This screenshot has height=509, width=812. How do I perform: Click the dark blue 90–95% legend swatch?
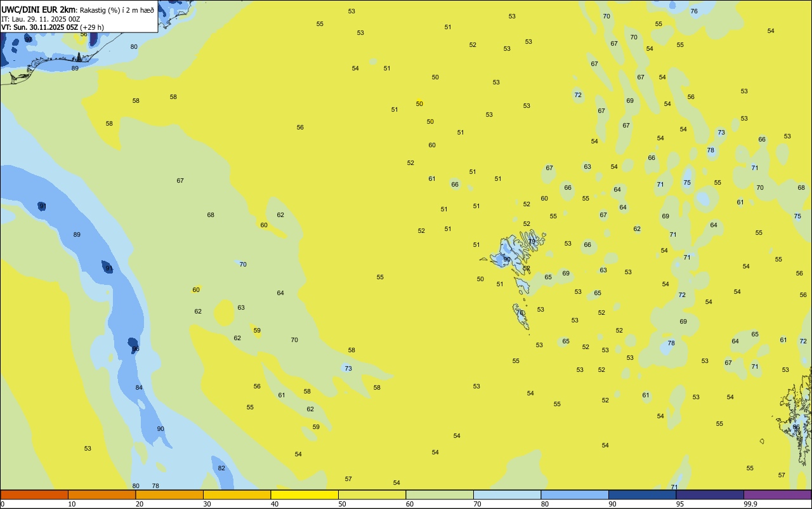point(642,494)
